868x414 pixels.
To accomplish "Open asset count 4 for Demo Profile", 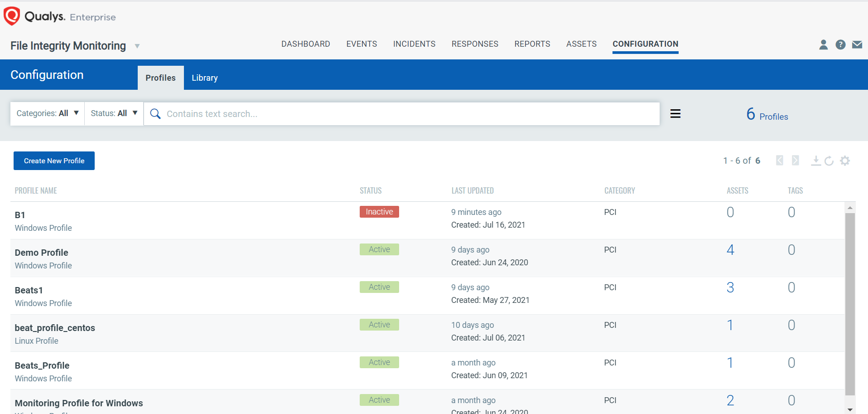I will (730, 250).
